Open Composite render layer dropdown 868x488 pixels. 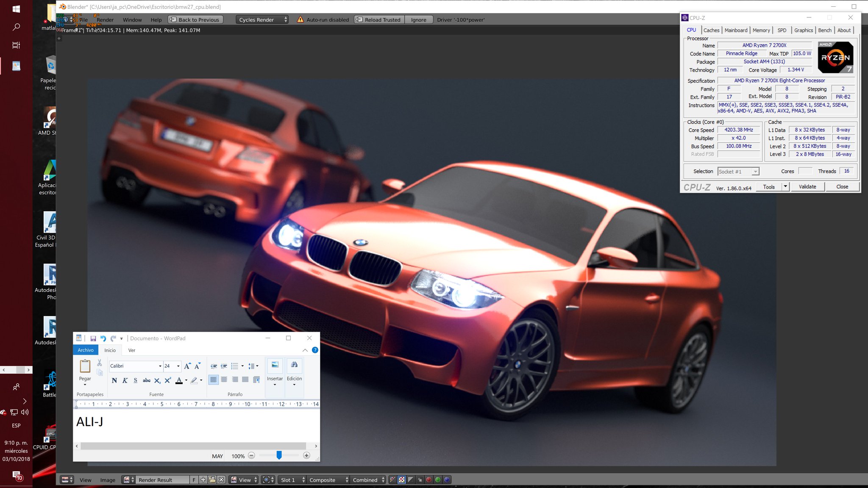point(329,480)
